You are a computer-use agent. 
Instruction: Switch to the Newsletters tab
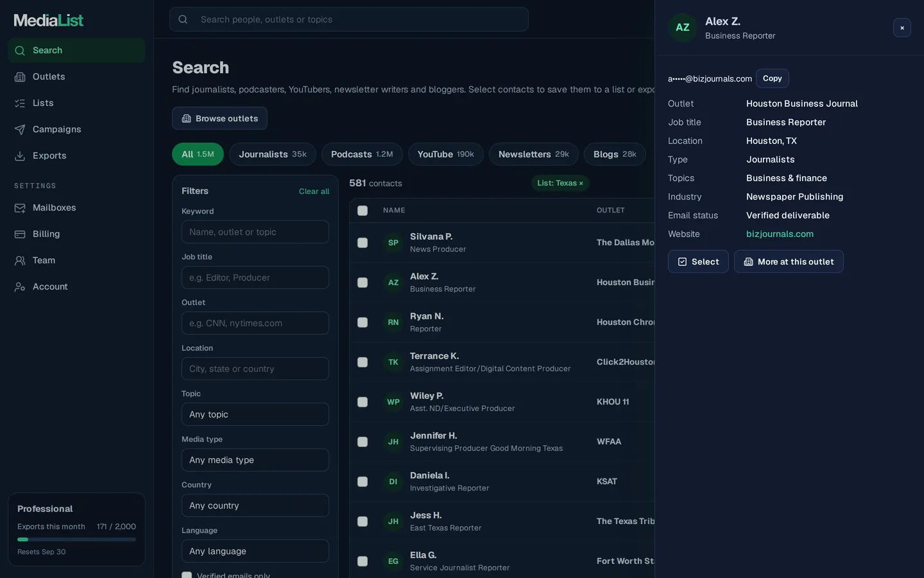[534, 154]
